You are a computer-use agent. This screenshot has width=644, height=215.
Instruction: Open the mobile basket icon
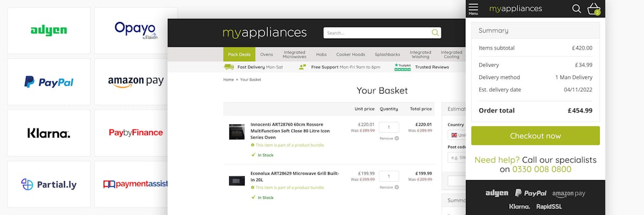coord(594,9)
